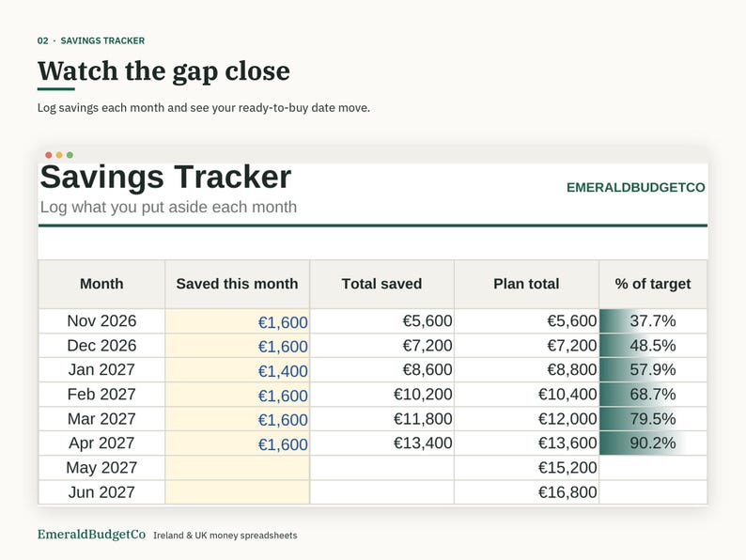The height and width of the screenshot is (560, 746).
Task: Click the Mar 2027 month cell
Action: [101, 419]
